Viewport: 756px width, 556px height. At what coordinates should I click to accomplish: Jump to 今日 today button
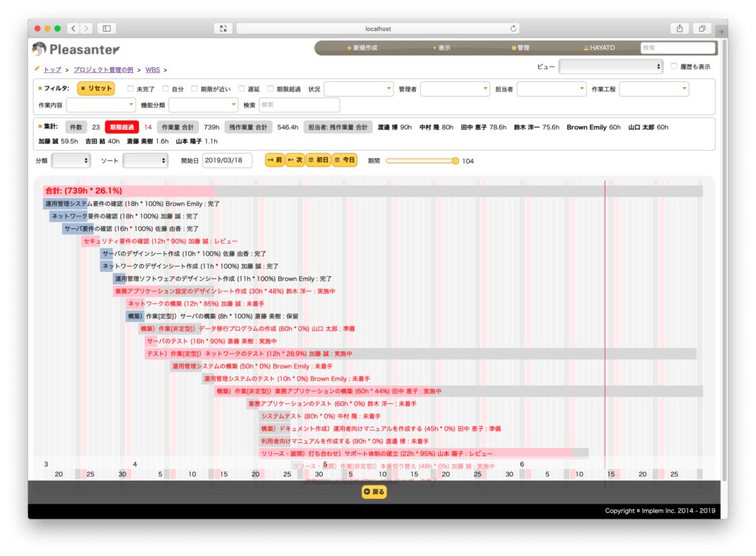click(x=344, y=159)
